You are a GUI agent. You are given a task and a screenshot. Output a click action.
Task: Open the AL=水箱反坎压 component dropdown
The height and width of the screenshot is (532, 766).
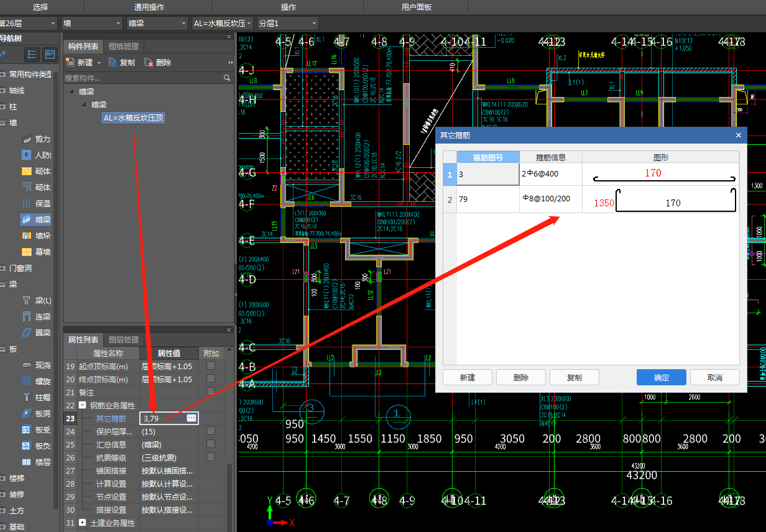[x=223, y=23]
